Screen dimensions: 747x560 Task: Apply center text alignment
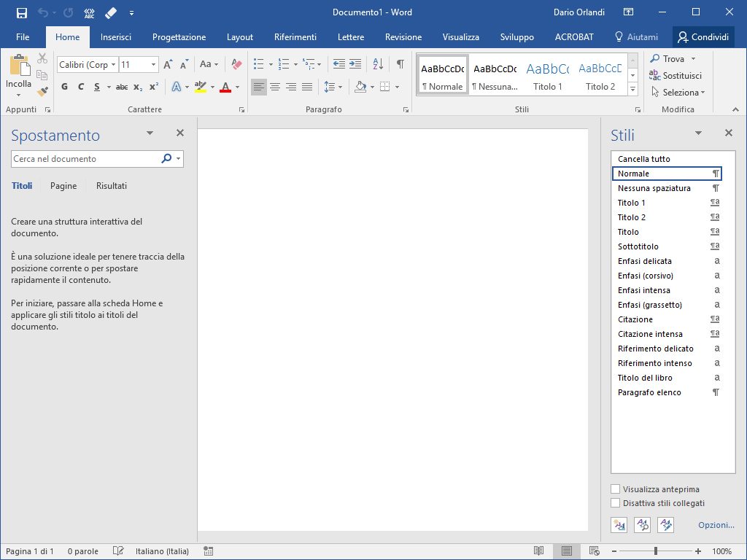click(x=275, y=87)
